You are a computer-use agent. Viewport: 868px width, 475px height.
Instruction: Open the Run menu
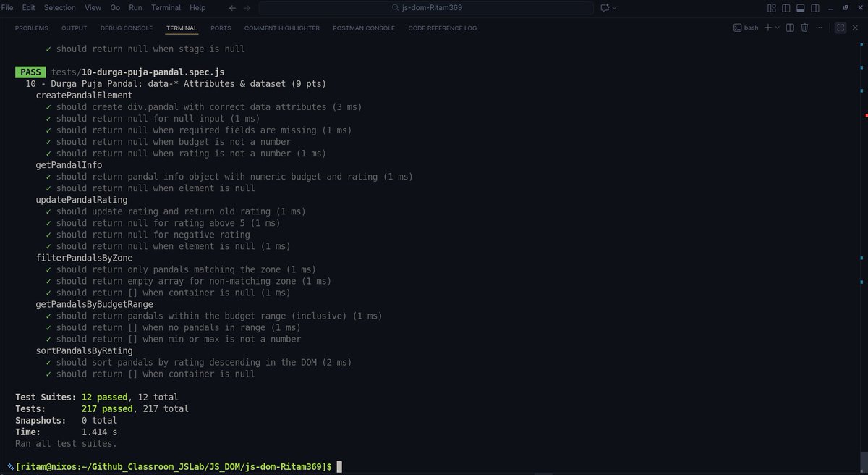pos(135,7)
